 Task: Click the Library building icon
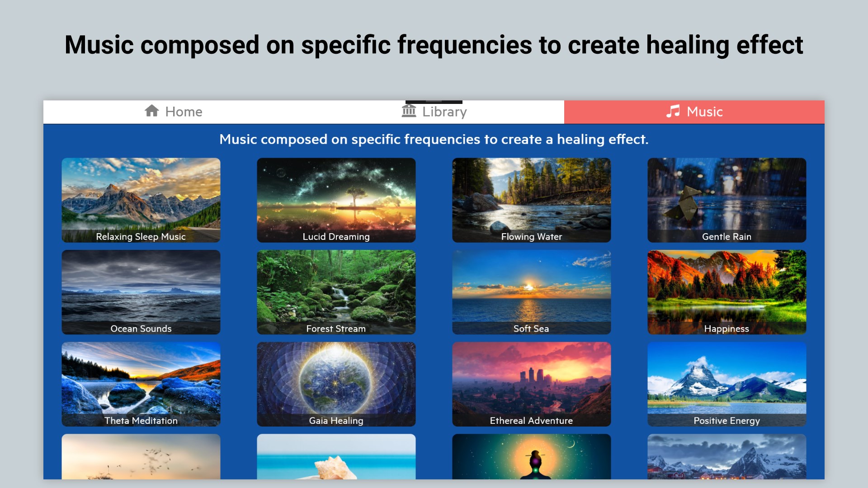[409, 111]
